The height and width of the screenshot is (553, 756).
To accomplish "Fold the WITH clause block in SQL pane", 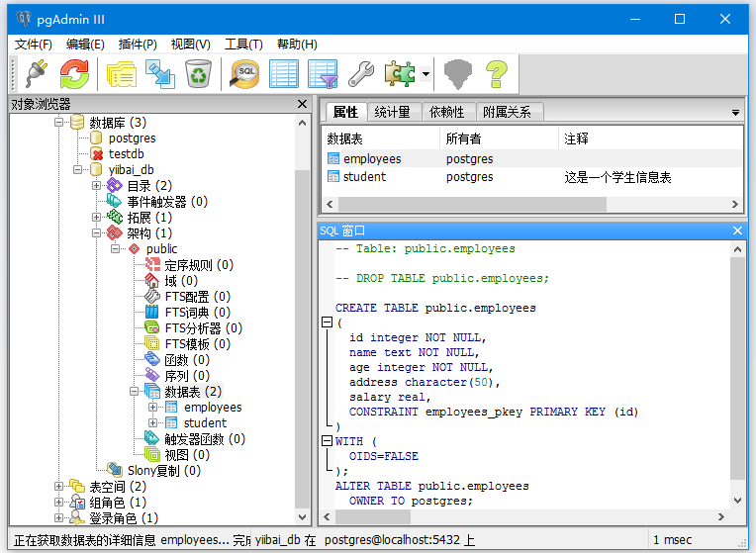I will coord(327,441).
